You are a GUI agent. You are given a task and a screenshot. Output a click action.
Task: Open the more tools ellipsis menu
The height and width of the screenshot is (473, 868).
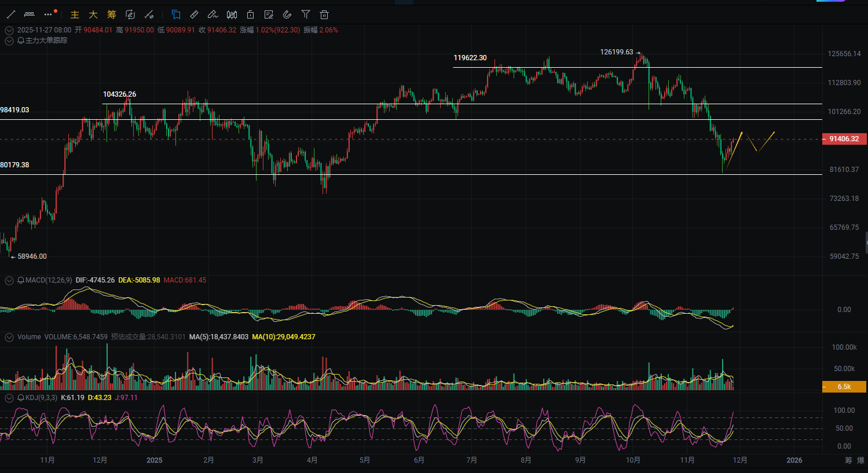[x=48, y=14]
